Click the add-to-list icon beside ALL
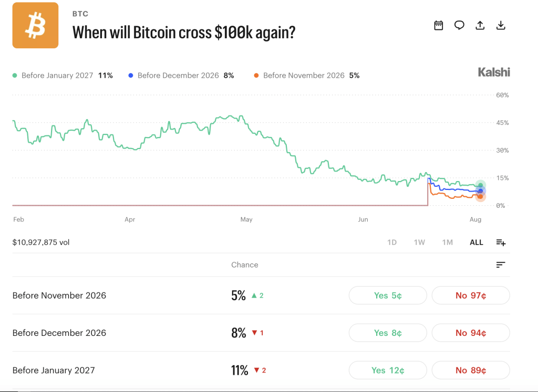Image resolution: width=538 pixels, height=392 pixels. pyautogui.click(x=501, y=242)
